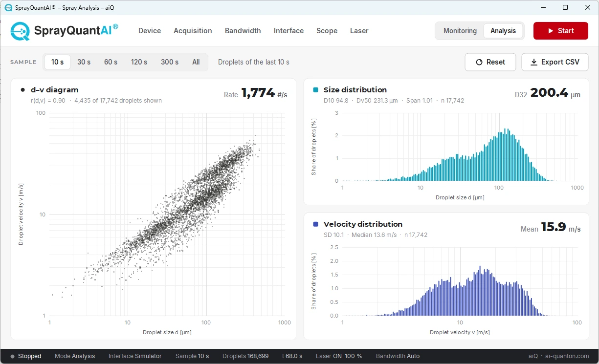The height and width of the screenshot is (364, 599).
Task: Click 'Mode Analysis' in the status bar
Action: coord(75,356)
